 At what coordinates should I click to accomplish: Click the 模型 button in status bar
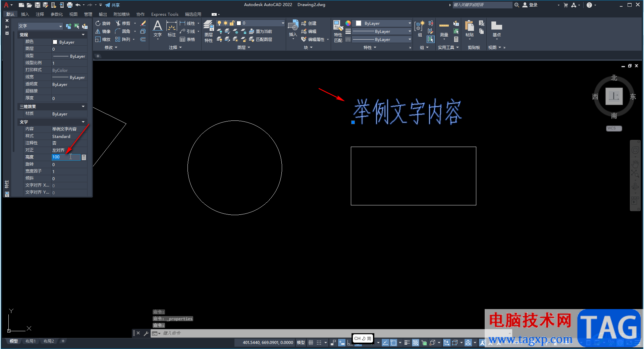tap(301, 343)
